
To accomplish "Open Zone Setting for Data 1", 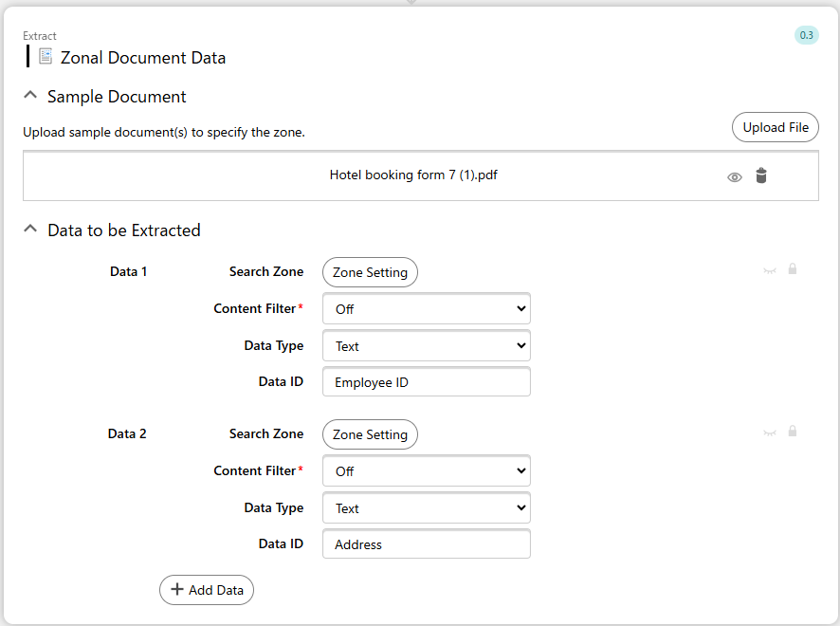I will 370,272.
